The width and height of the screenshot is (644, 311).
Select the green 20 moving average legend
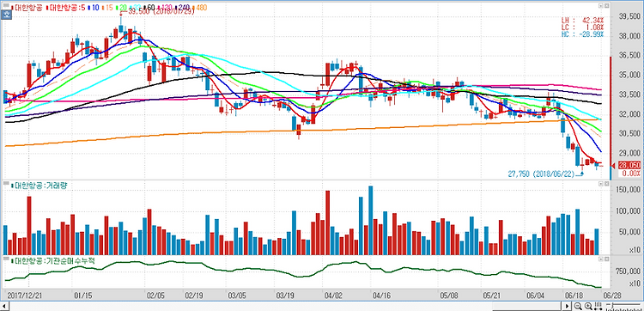pos(122,8)
